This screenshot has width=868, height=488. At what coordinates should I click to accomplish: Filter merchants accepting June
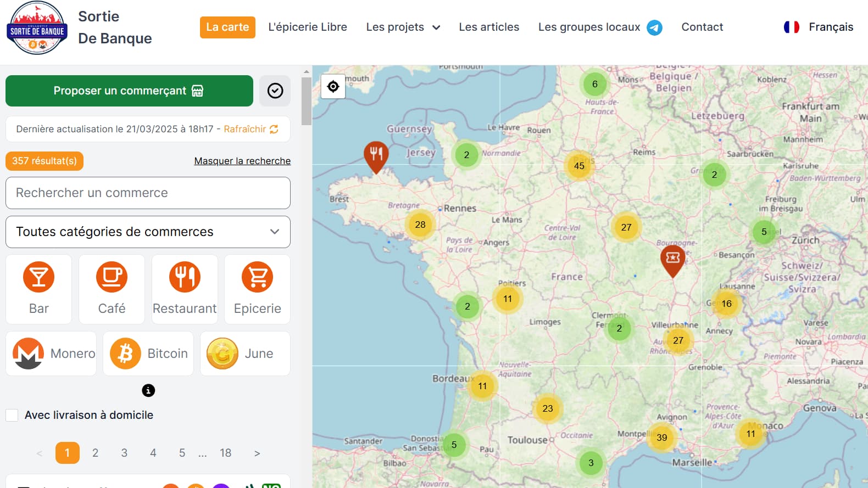(x=245, y=354)
